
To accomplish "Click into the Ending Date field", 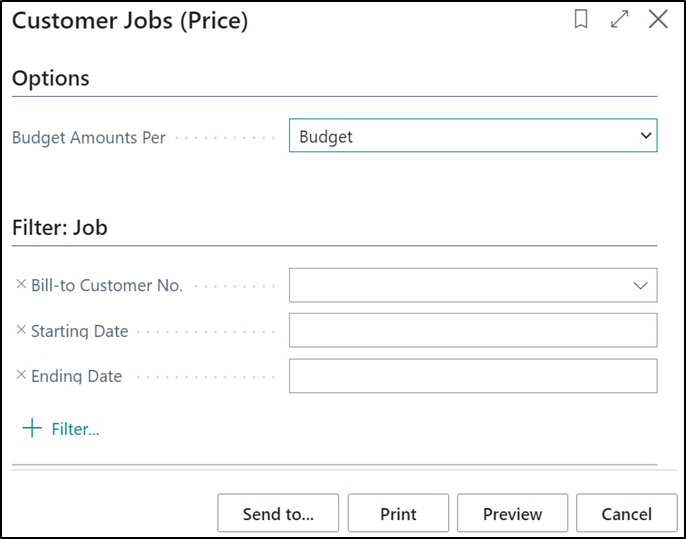I will pyautogui.click(x=472, y=376).
